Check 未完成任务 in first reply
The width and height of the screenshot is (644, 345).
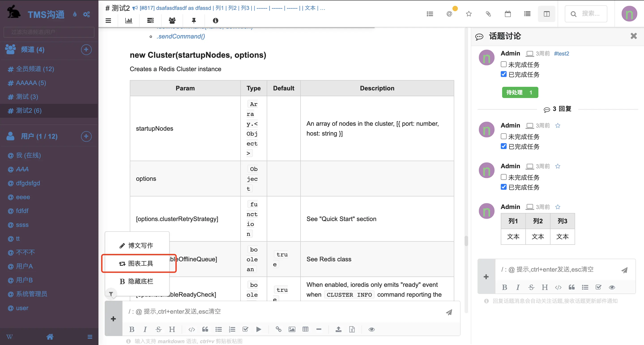point(503,136)
